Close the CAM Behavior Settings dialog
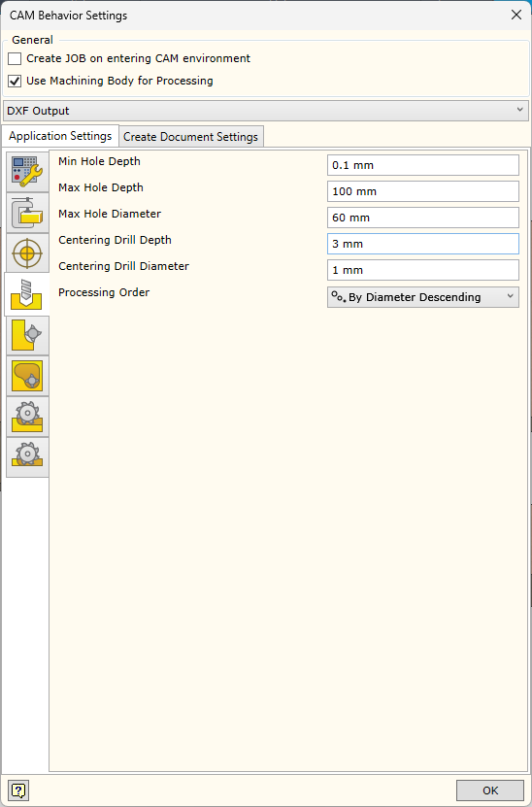The height and width of the screenshot is (807, 532). (x=516, y=15)
